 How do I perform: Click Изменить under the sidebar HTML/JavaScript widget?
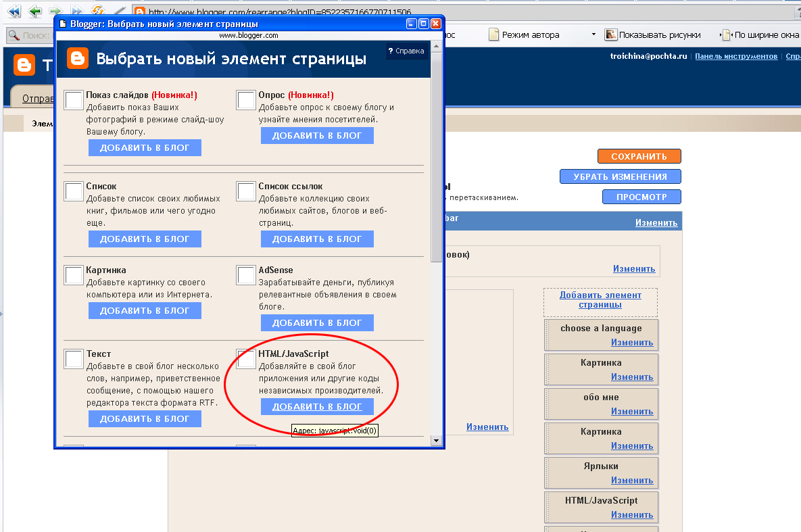click(632, 514)
